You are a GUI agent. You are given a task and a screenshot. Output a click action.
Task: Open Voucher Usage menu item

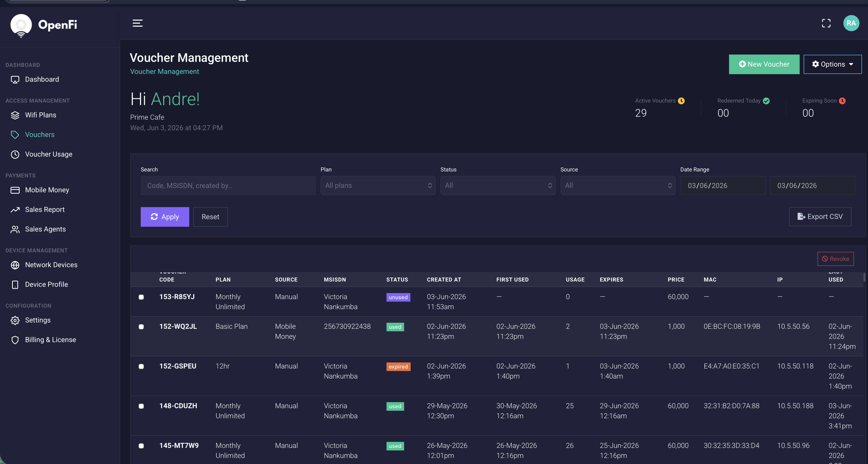(x=49, y=154)
